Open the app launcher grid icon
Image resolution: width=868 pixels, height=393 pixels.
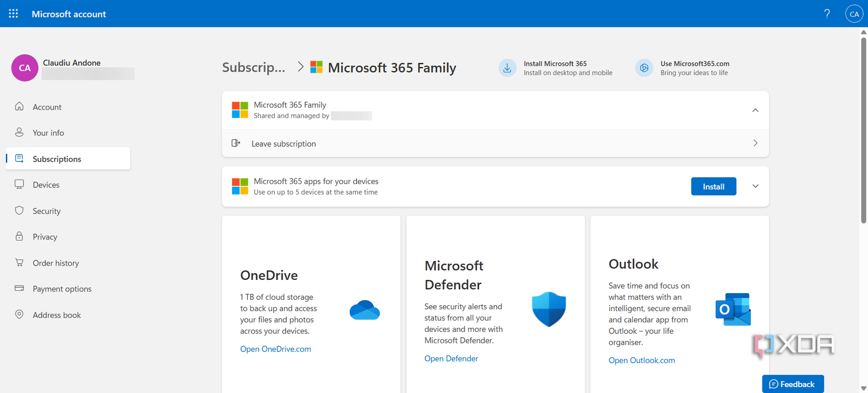pyautogui.click(x=14, y=14)
